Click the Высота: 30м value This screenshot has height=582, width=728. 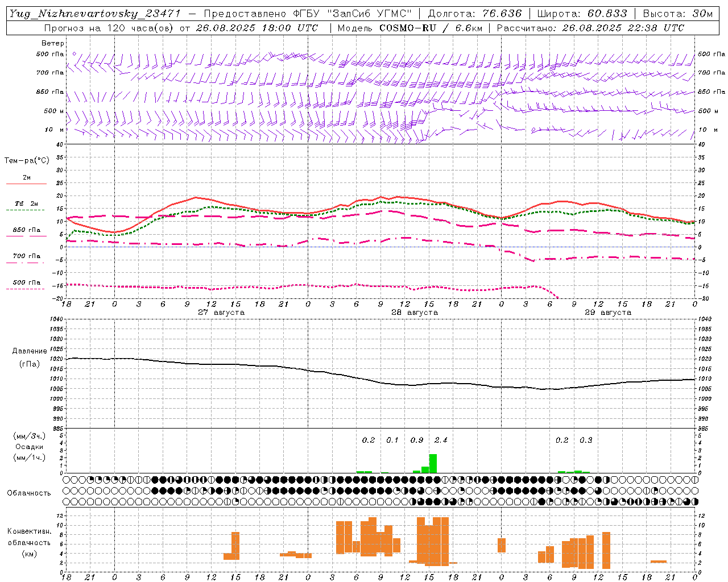coord(677,14)
